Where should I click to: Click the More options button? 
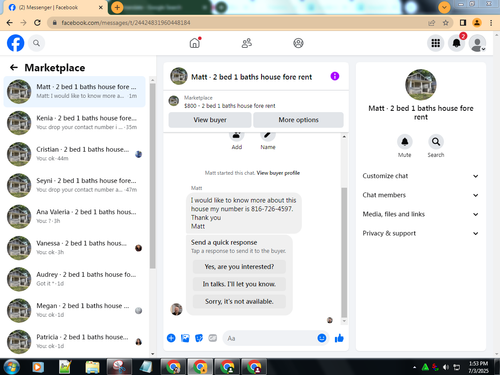pyautogui.click(x=298, y=120)
